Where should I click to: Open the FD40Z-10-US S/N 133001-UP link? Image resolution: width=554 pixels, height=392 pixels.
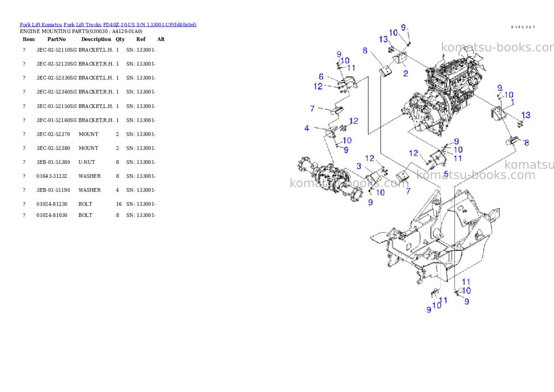coord(150,25)
